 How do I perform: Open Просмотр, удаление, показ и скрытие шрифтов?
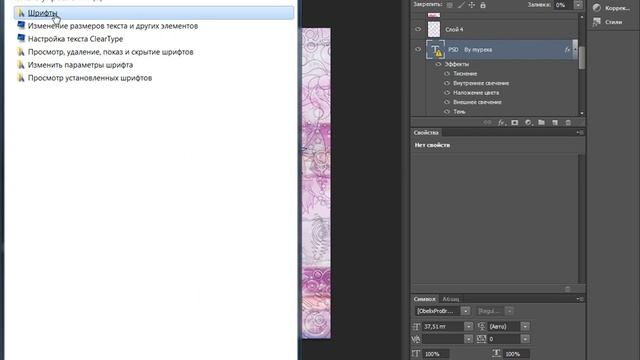pos(110,52)
